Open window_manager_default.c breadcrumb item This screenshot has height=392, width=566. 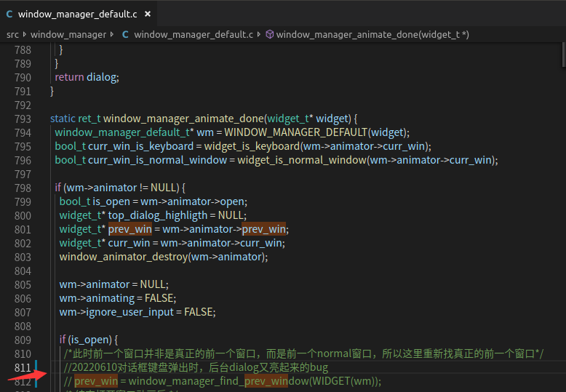pos(194,34)
